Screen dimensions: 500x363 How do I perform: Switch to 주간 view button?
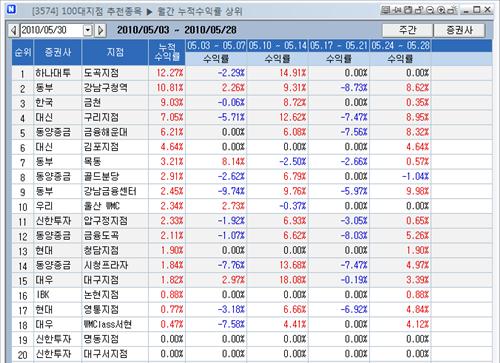pyautogui.click(x=407, y=30)
